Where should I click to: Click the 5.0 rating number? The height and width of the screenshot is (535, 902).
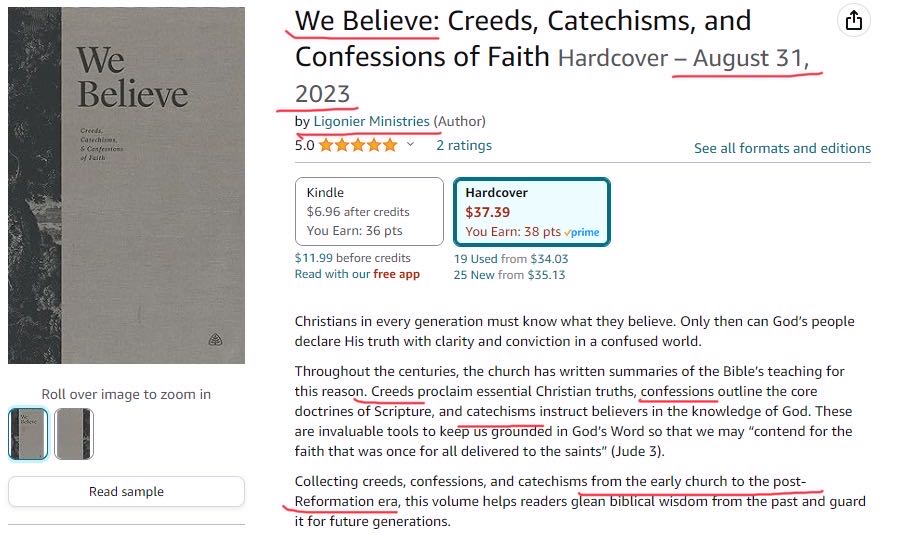coord(304,145)
